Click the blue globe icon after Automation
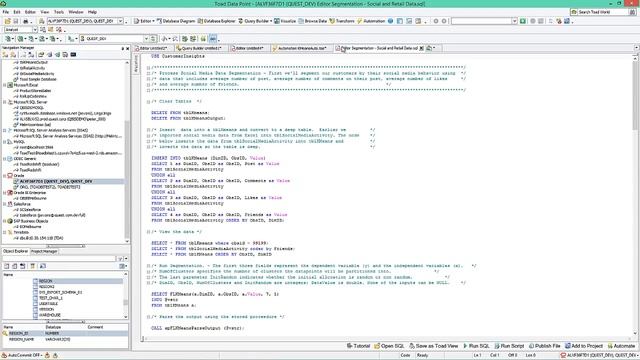Screen dimensions: 640x360 tap(391, 21)
